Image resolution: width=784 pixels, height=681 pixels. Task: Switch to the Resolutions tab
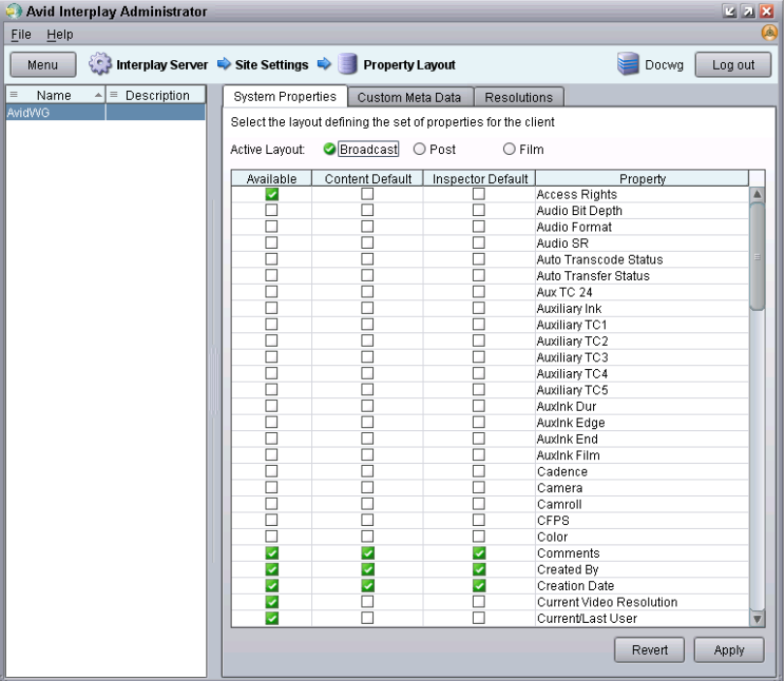pyautogui.click(x=518, y=98)
